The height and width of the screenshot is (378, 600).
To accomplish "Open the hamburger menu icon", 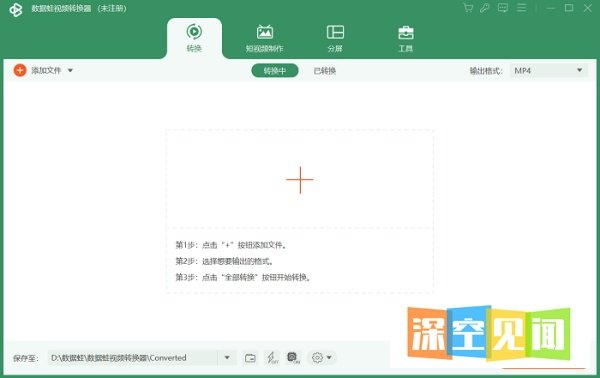I will pyautogui.click(x=521, y=8).
